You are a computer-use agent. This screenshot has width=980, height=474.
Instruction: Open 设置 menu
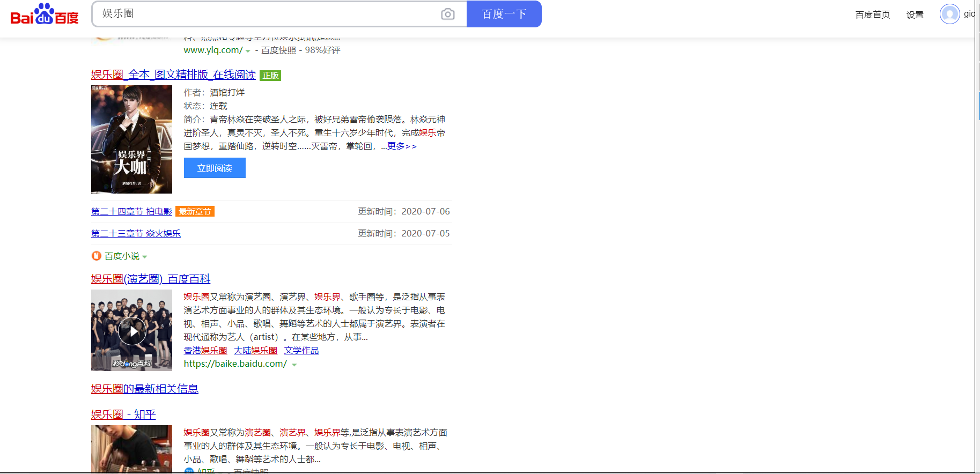[x=915, y=15]
